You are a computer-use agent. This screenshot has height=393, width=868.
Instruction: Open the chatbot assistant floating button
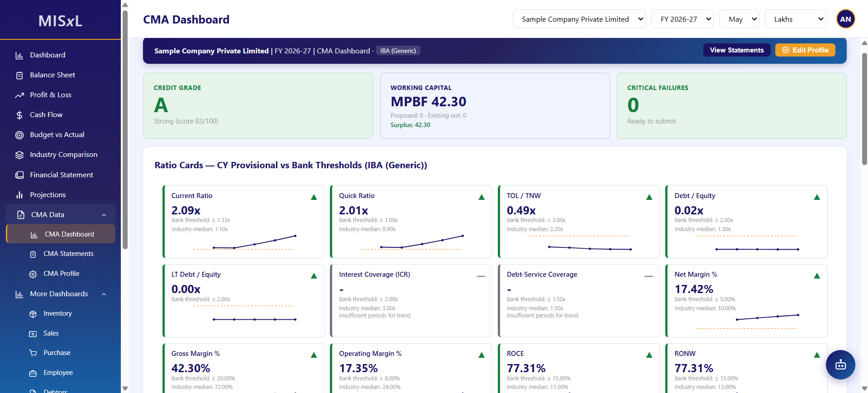840,365
